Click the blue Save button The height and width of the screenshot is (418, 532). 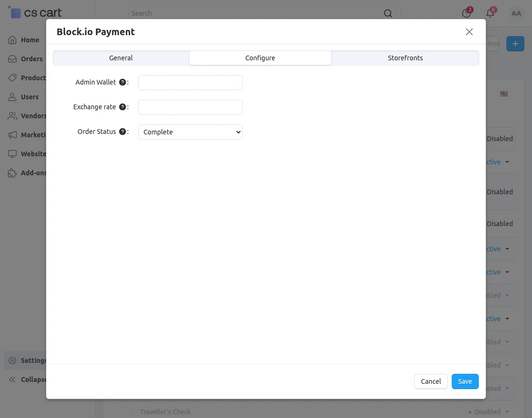(465, 381)
